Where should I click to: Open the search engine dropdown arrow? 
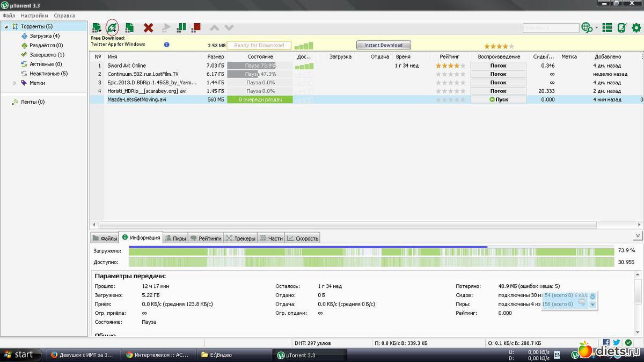click(596, 28)
